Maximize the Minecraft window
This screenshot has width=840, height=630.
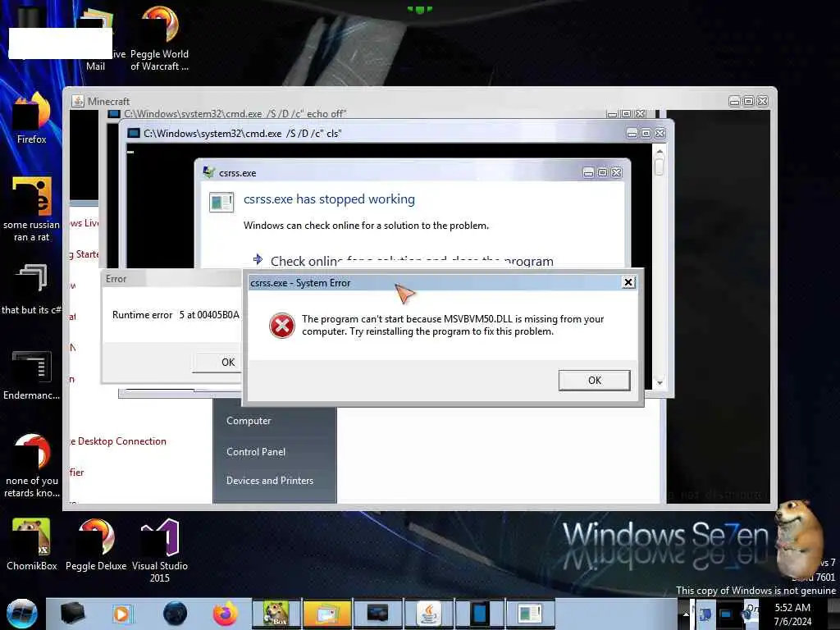point(748,101)
